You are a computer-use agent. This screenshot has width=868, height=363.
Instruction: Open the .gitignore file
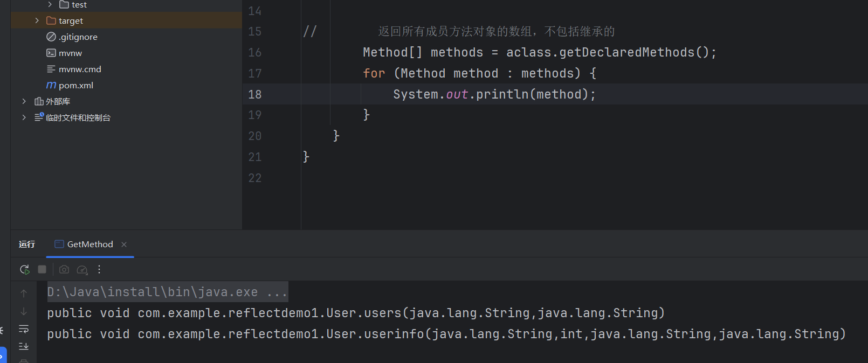pos(78,37)
